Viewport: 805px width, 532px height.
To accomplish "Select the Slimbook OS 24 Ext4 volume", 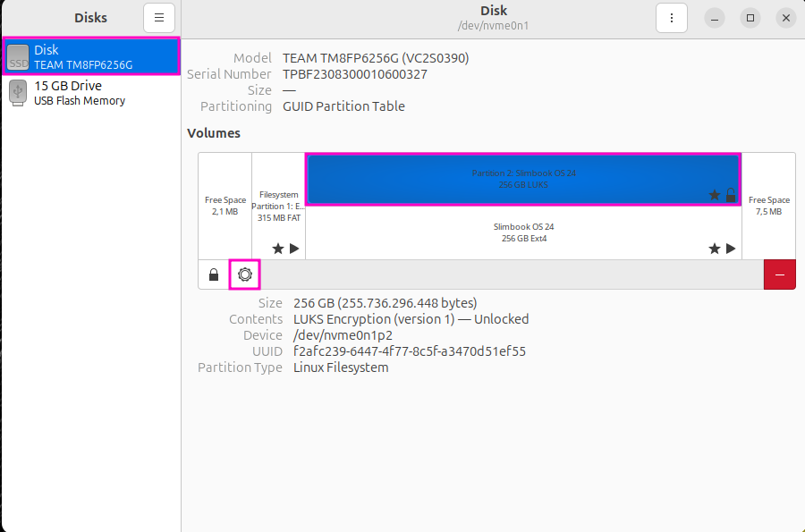I will coord(523,232).
